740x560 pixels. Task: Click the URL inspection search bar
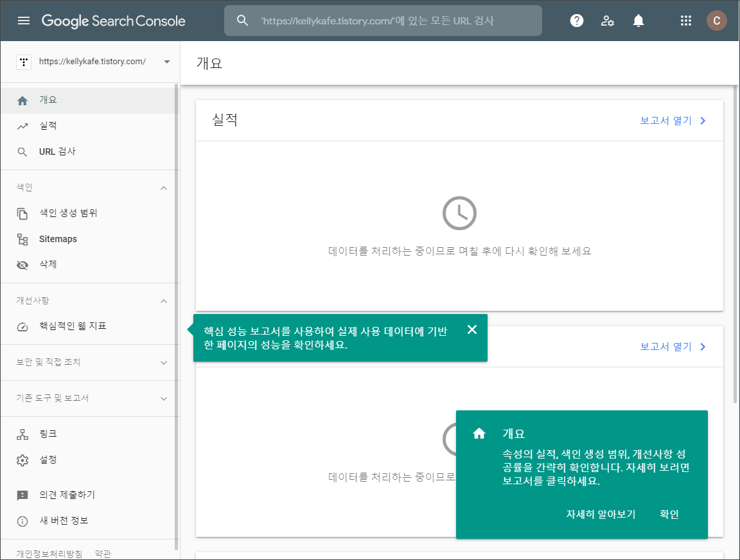[x=383, y=20]
